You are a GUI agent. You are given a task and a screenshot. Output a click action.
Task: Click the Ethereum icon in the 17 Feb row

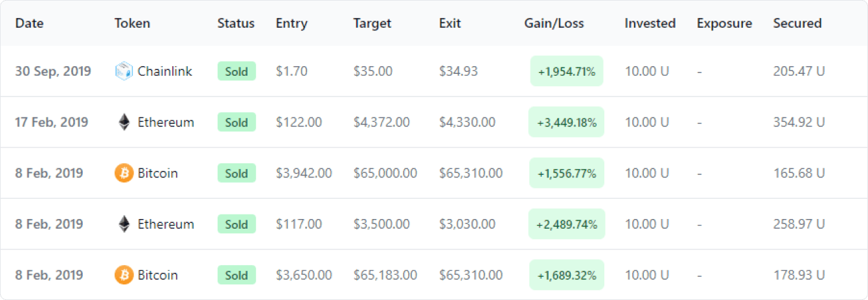point(124,122)
